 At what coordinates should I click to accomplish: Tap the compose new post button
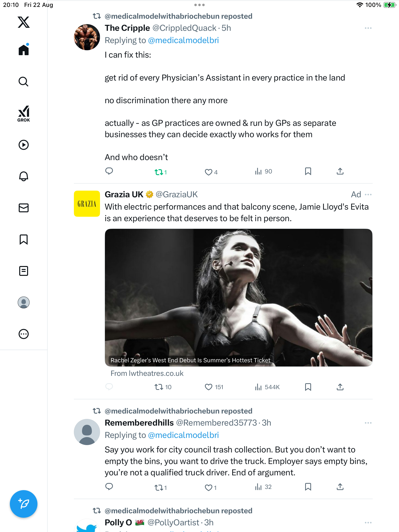coord(24,504)
